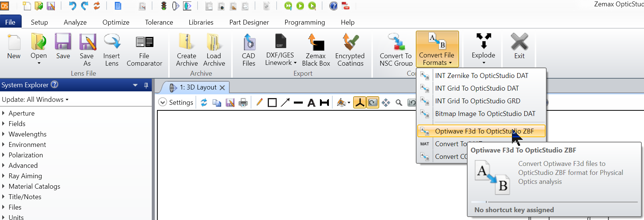This screenshot has height=220, width=644.
Task: Switch to the Help tab
Action: pos(348,22)
